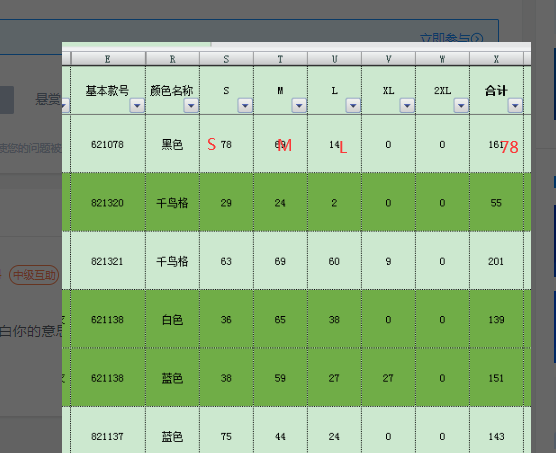Open filter dropdown for 颜色名称 column
Viewport: 556px width, 453px height.
pos(191,105)
